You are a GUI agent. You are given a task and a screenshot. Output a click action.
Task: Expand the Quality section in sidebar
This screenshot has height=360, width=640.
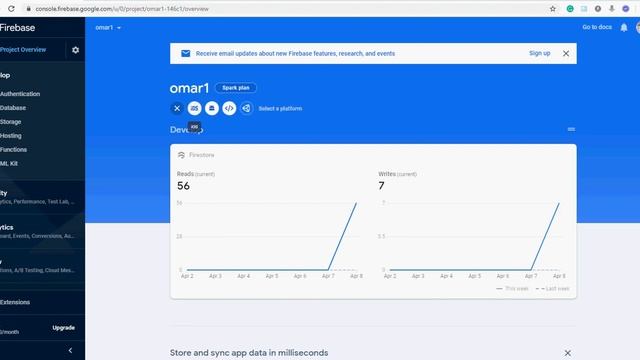(42, 197)
